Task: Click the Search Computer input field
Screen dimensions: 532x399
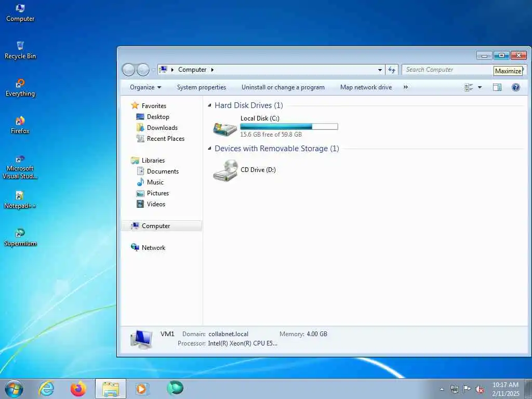Action: click(447, 70)
